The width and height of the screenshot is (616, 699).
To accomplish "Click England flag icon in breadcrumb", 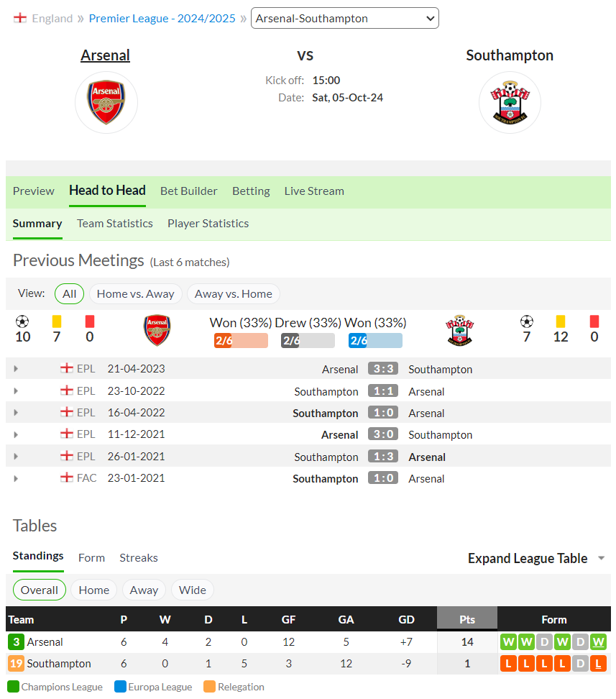I will 20,18.
